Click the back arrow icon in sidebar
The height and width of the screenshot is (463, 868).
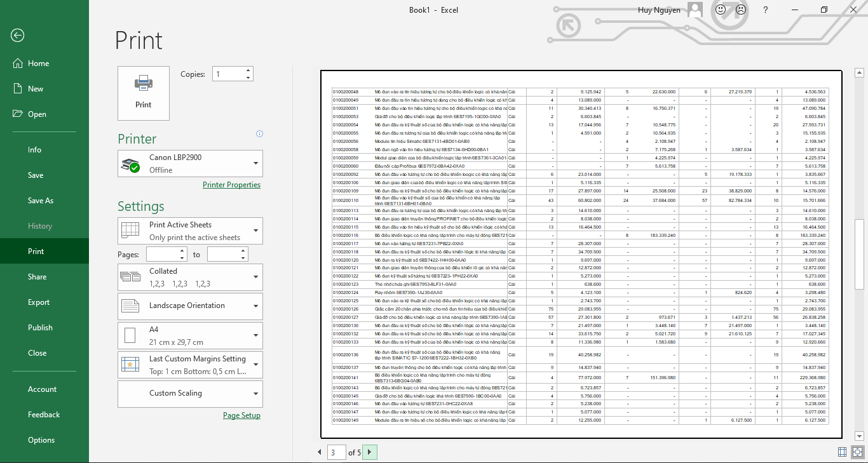(x=17, y=36)
